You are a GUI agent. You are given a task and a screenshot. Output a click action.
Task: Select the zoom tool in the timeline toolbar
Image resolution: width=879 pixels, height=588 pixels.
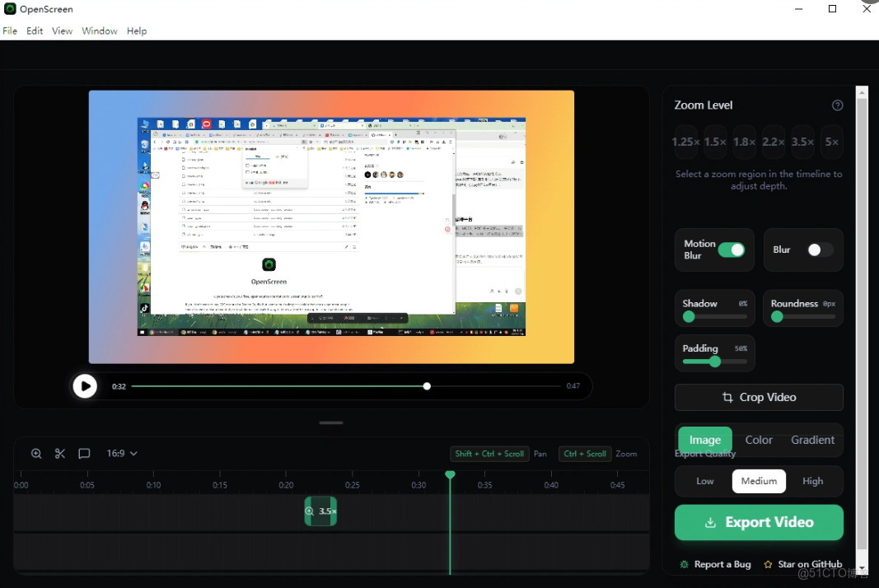tap(36, 453)
